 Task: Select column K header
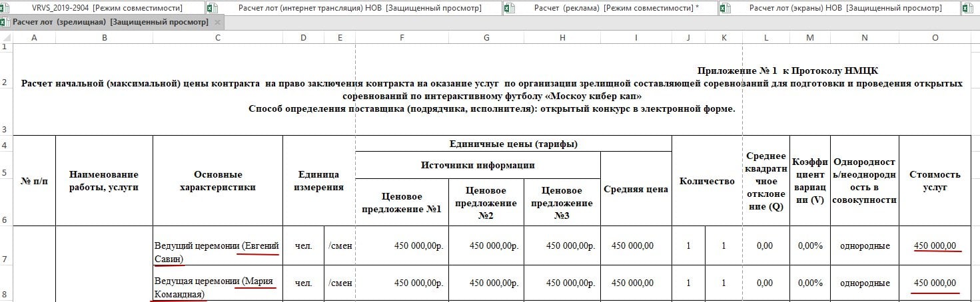coord(724,38)
